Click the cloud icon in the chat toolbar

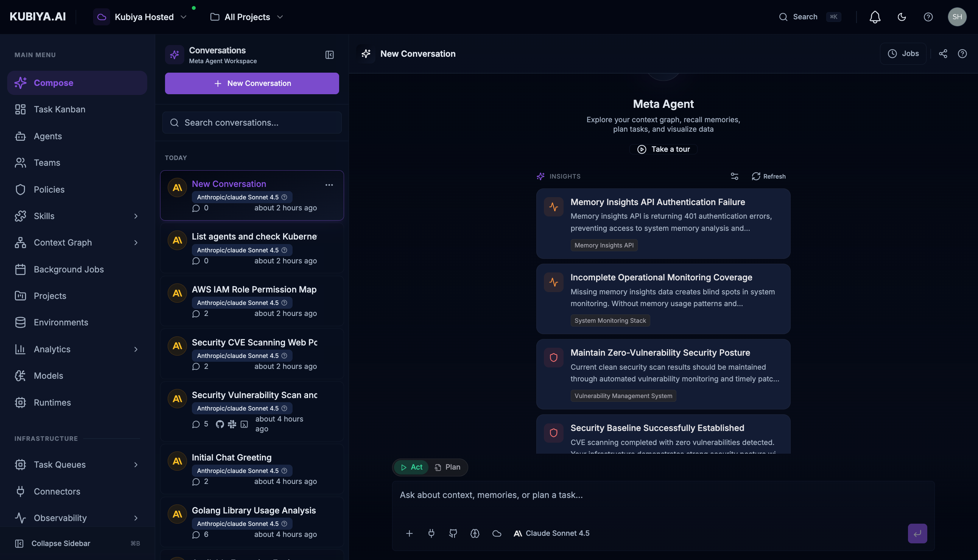(496, 534)
